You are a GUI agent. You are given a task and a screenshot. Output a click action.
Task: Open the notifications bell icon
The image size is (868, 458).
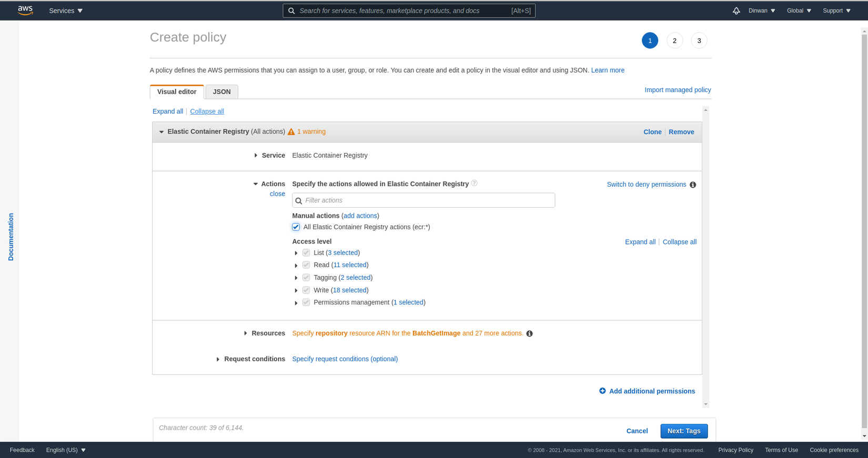coord(736,11)
